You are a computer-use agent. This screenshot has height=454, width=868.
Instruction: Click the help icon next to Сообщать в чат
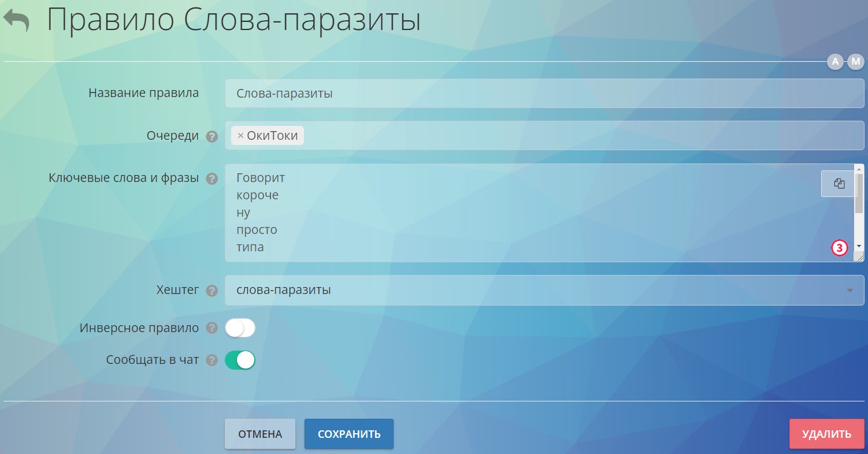click(x=212, y=359)
